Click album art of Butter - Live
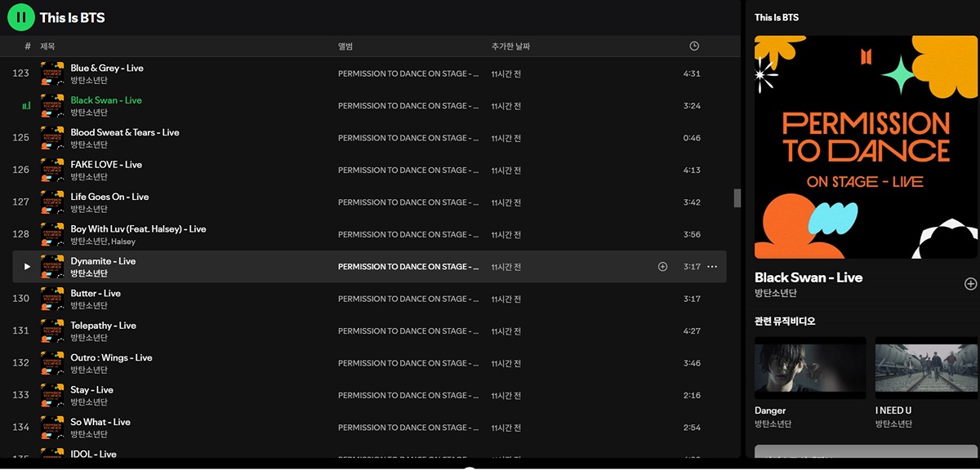 [x=52, y=299]
